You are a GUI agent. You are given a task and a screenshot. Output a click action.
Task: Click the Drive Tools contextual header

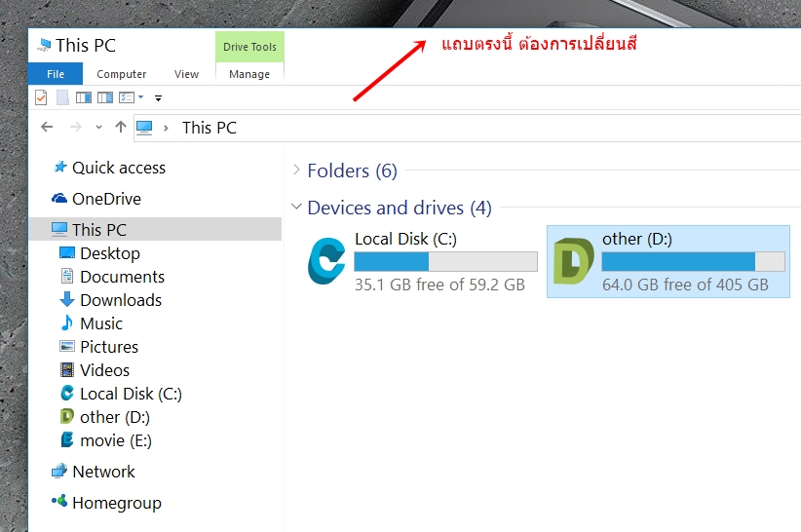pyautogui.click(x=249, y=47)
